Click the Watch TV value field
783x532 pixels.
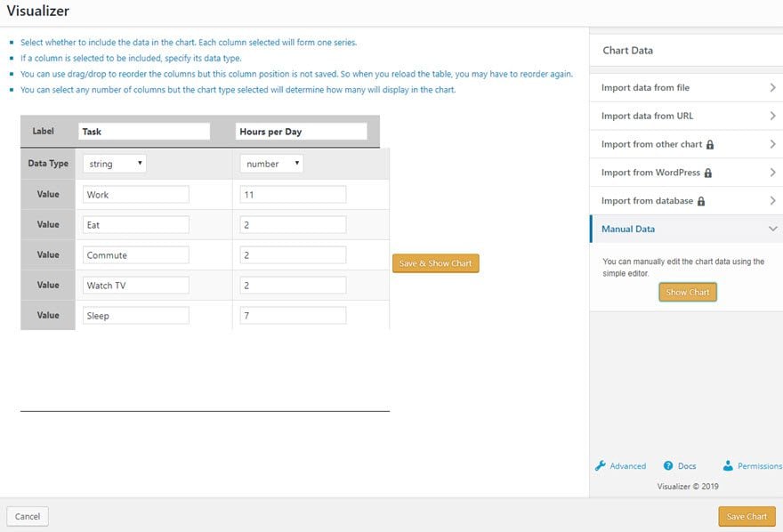click(135, 286)
